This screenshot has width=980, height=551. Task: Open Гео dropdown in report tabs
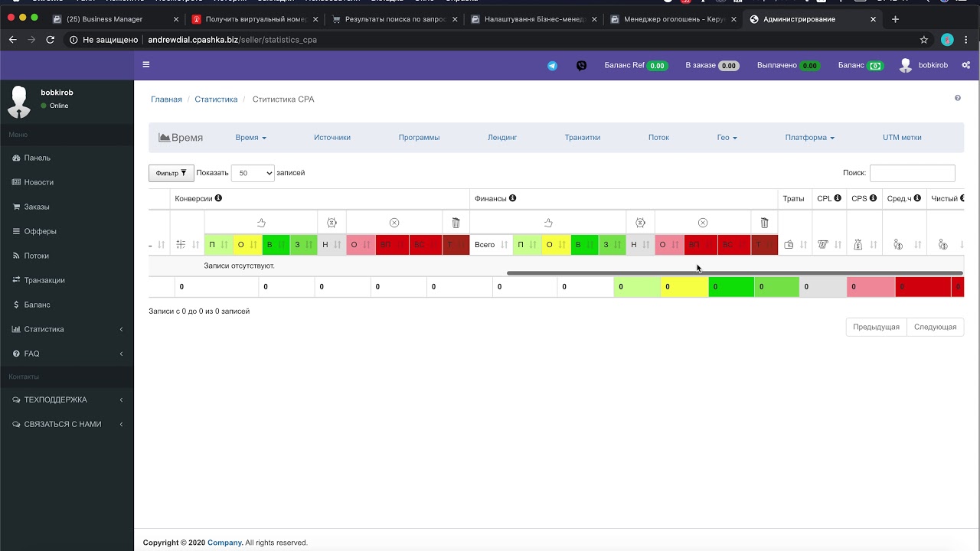coord(727,138)
